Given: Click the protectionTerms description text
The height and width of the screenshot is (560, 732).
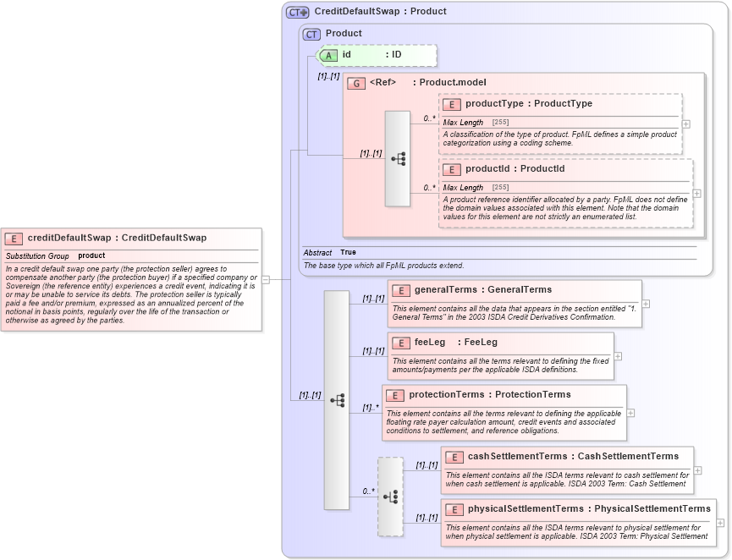Looking at the screenshot, I should tap(504, 422).
